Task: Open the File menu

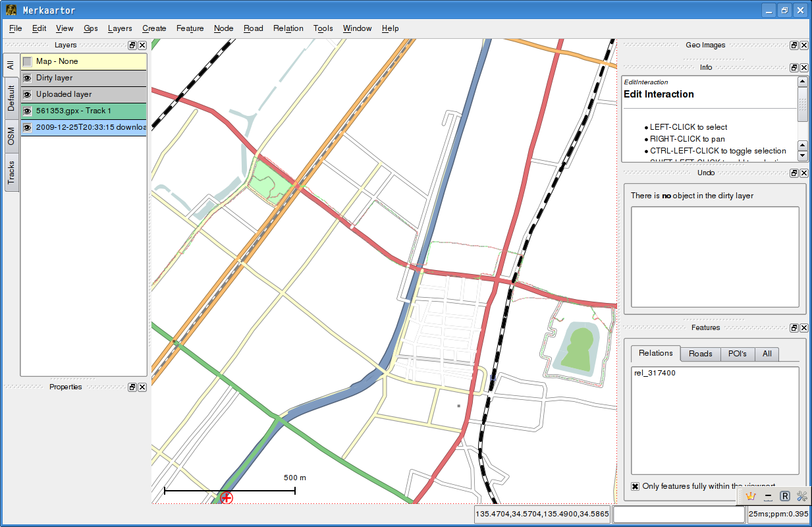Action: point(16,28)
